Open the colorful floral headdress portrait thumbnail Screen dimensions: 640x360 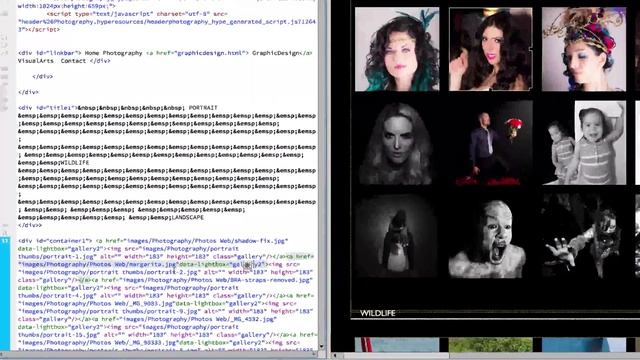(584, 49)
